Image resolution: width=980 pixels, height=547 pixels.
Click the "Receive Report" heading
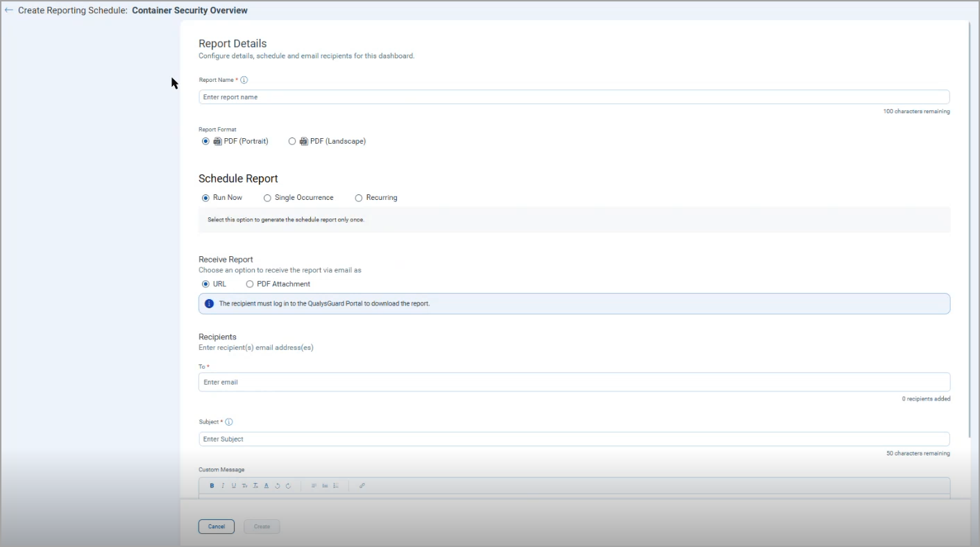(x=226, y=260)
